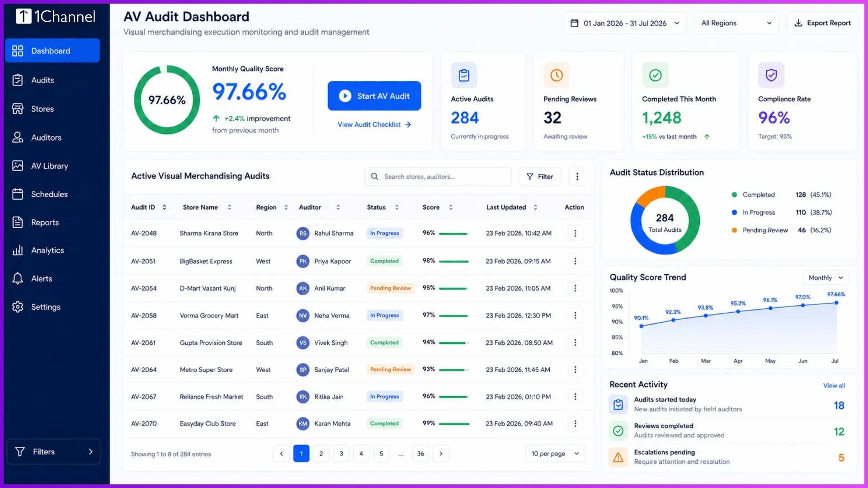Open the 10 per page dropdown
868x488 pixels.
[555, 454]
